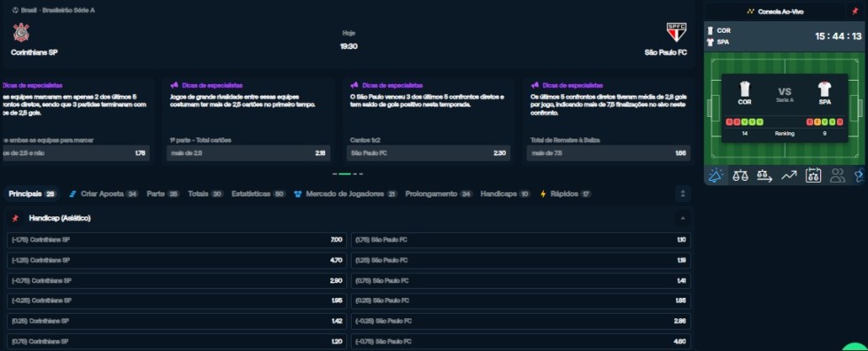Open the whistle highlights view in console

[x=716, y=176]
